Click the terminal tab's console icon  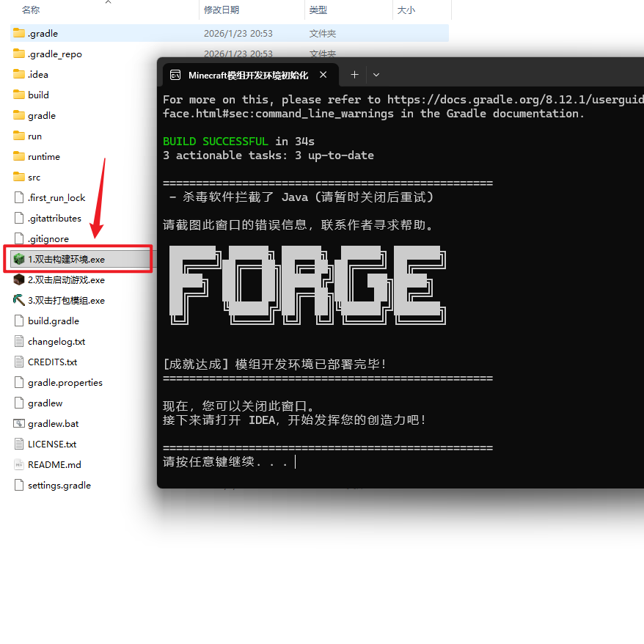175,75
